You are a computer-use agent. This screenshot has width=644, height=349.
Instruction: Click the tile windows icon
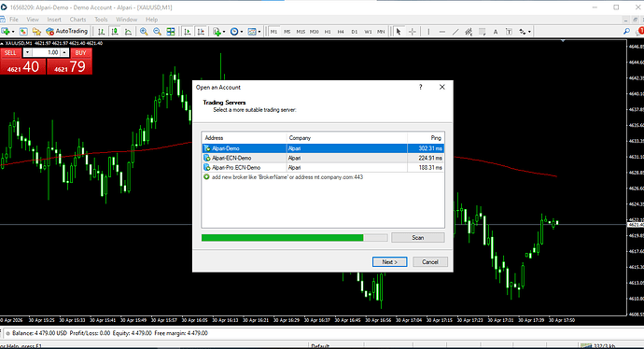coord(171,32)
